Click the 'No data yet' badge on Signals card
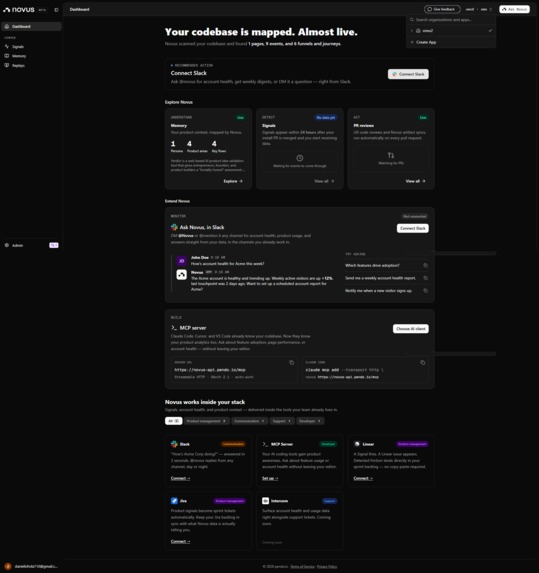The image size is (539, 573). click(326, 117)
